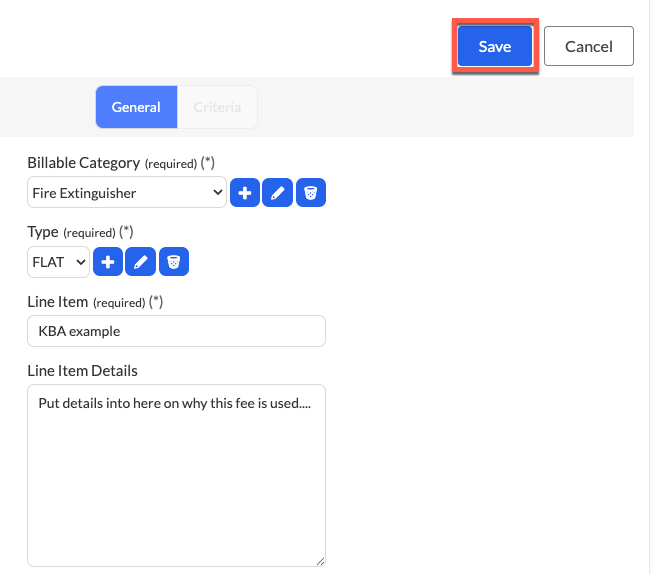Click the Billable Category field label
Screen dimensions: 653x574
pos(83,163)
